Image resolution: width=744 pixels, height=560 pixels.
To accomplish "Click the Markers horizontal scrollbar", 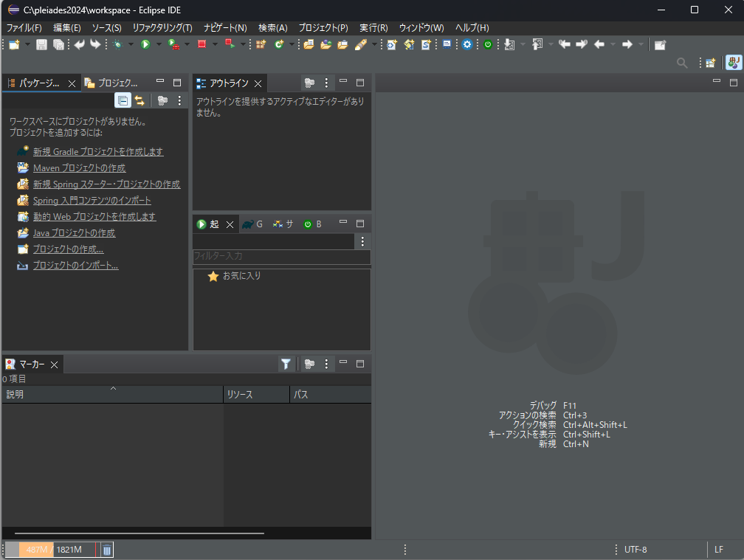I will tap(139, 533).
